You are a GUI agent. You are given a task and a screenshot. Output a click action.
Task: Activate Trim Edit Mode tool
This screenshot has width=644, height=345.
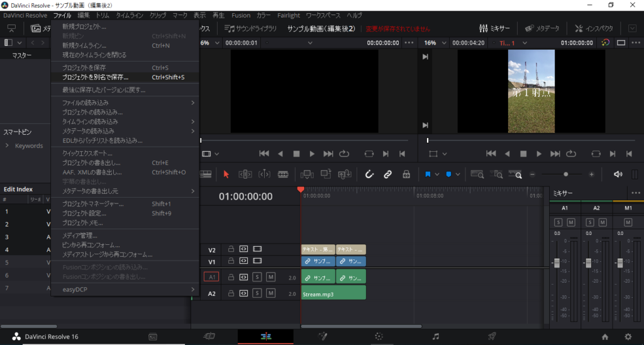[245, 174]
